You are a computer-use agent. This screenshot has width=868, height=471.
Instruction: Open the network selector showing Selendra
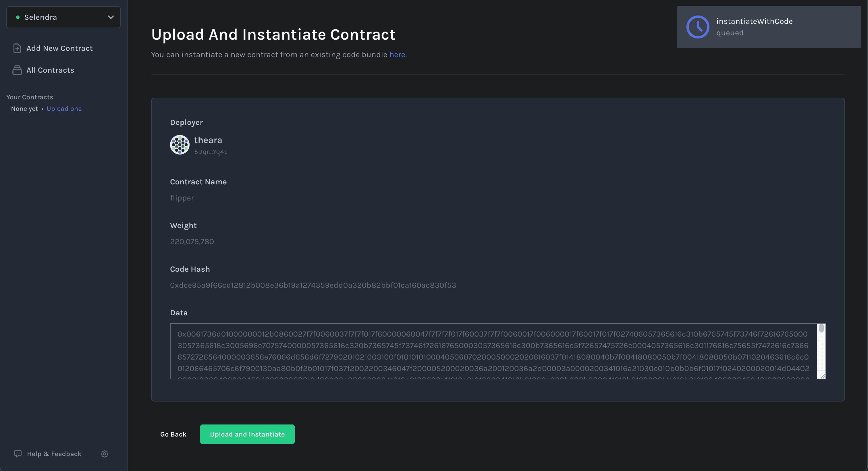pos(63,17)
